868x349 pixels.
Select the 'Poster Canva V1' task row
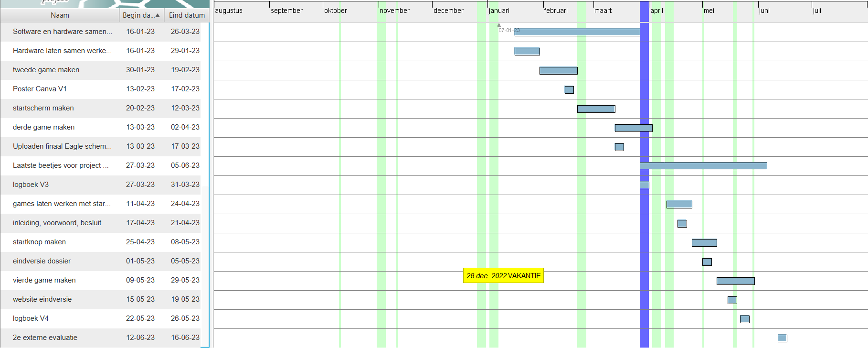click(40, 89)
